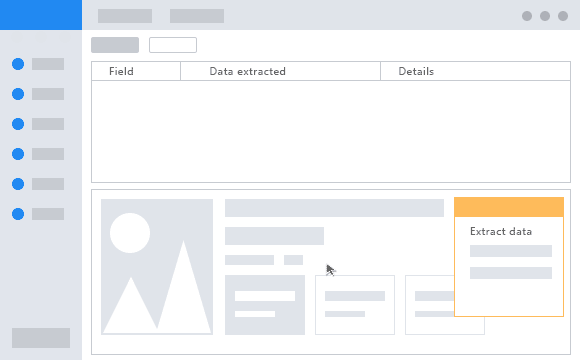Choose the first gray option under Extract data
The image size is (580, 360).
(x=511, y=251)
